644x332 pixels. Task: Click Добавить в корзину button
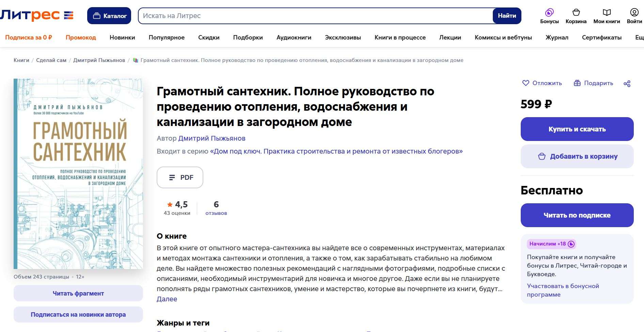coord(577,156)
